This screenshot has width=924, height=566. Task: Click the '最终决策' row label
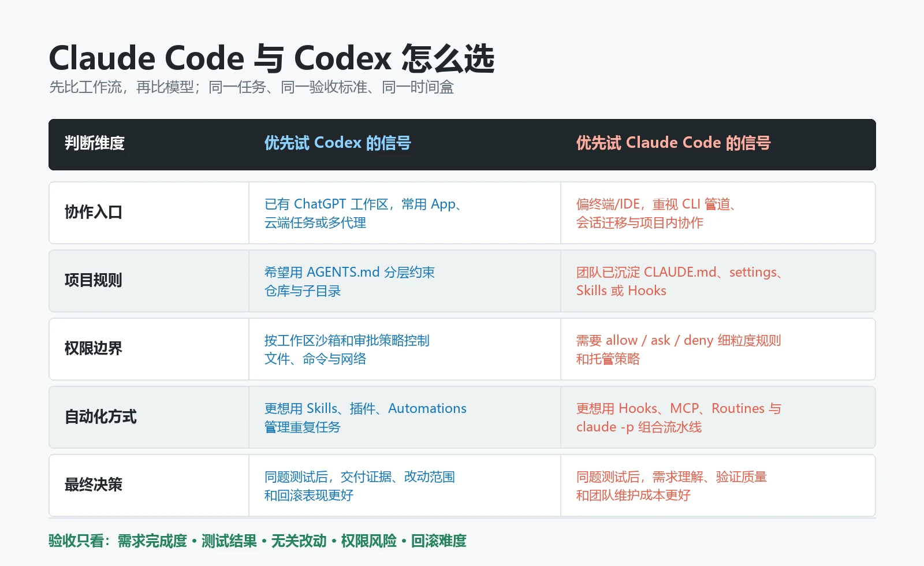coord(94,485)
